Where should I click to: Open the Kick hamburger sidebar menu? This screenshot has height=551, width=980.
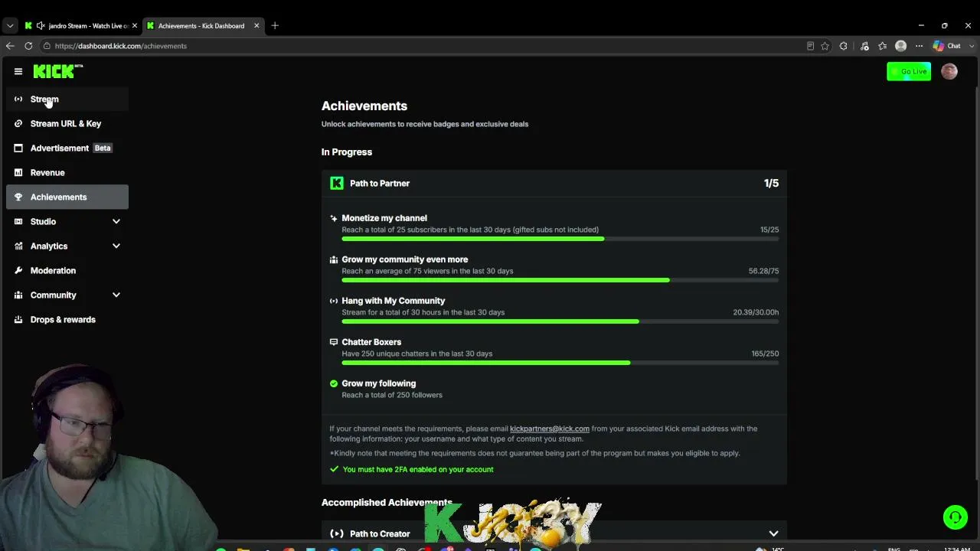click(x=18, y=71)
